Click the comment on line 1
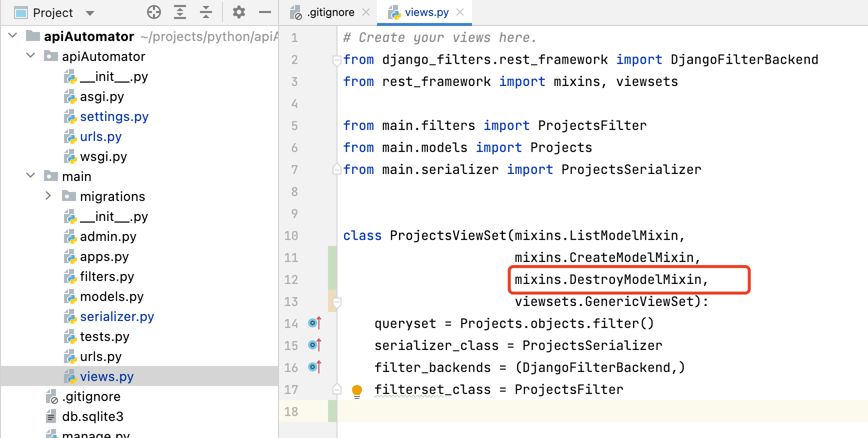The width and height of the screenshot is (868, 438). [x=439, y=37]
